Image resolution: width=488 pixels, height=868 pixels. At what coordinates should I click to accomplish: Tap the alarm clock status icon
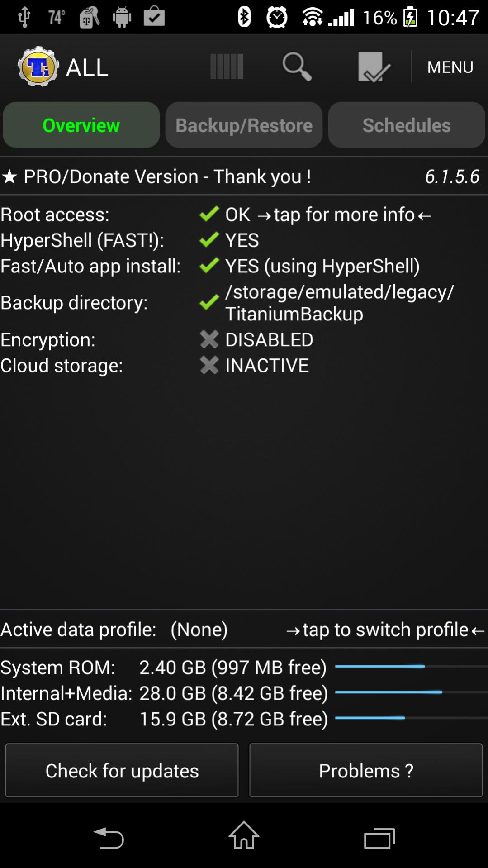pos(277,17)
